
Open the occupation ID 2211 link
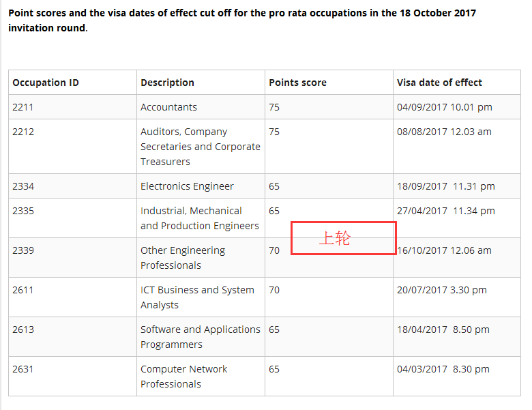coord(22,107)
